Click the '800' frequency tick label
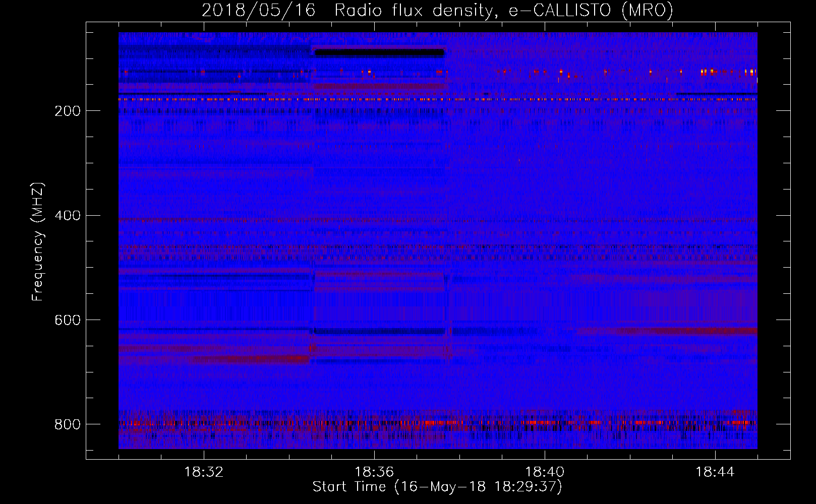Screen dimensions: 816x504 point(68,424)
